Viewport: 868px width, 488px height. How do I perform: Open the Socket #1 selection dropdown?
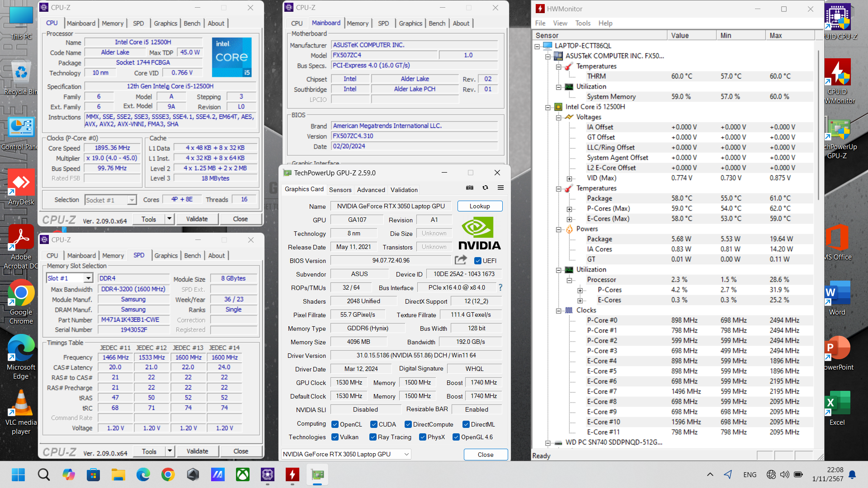(x=132, y=200)
